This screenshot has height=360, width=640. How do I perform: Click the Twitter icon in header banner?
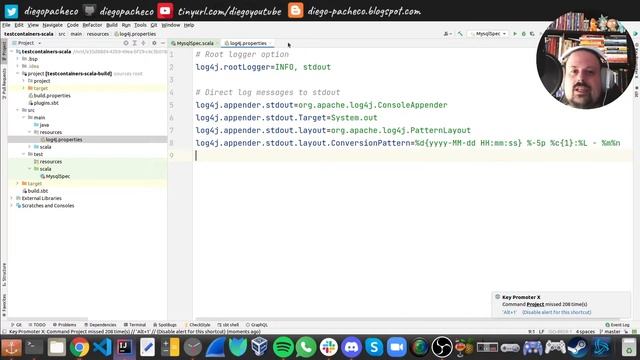tap(11, 11)
